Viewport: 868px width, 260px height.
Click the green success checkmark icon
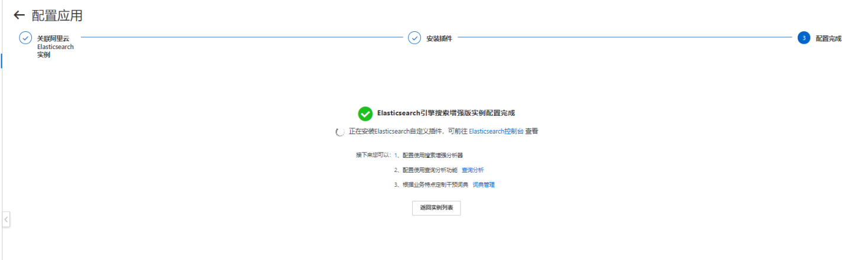tap(365, 113)
